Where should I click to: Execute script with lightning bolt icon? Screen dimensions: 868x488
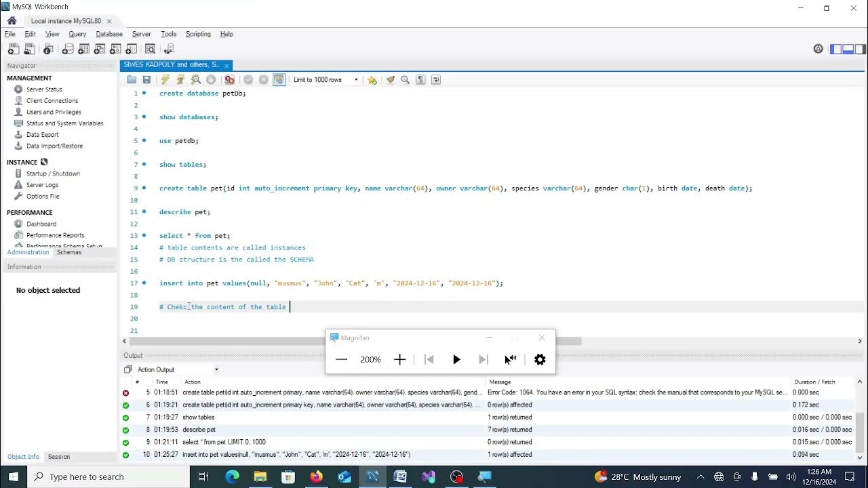(165, 80)
